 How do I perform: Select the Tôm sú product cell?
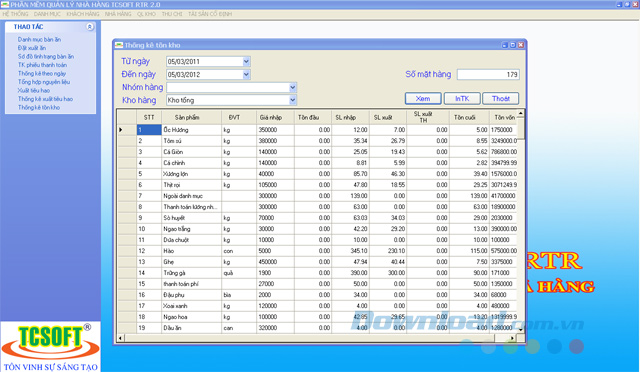tap(191, 141)
